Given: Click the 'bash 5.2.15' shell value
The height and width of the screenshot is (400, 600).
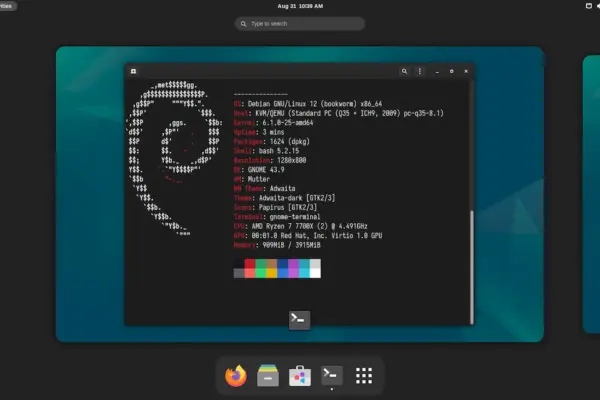Looking at the screenshot, I should [x=279, y=151].
